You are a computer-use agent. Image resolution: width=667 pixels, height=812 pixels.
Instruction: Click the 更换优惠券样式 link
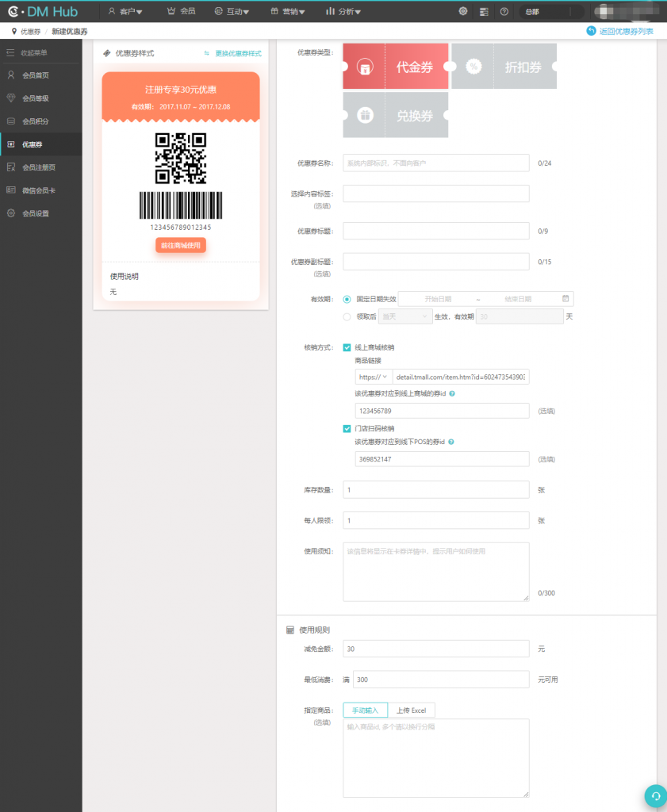(232, 53)
